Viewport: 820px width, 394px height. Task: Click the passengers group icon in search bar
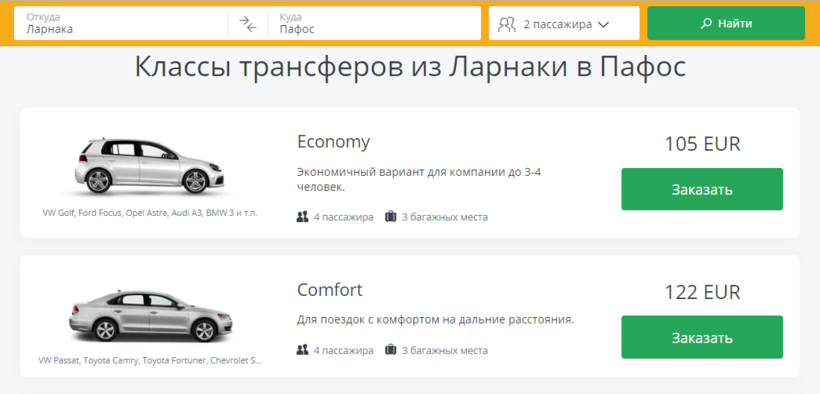point(507,24)
